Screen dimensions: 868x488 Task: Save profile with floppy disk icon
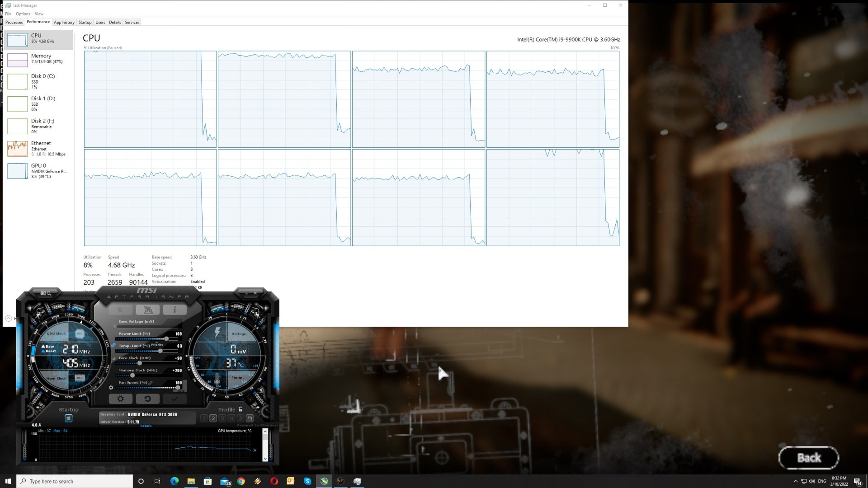250,418
